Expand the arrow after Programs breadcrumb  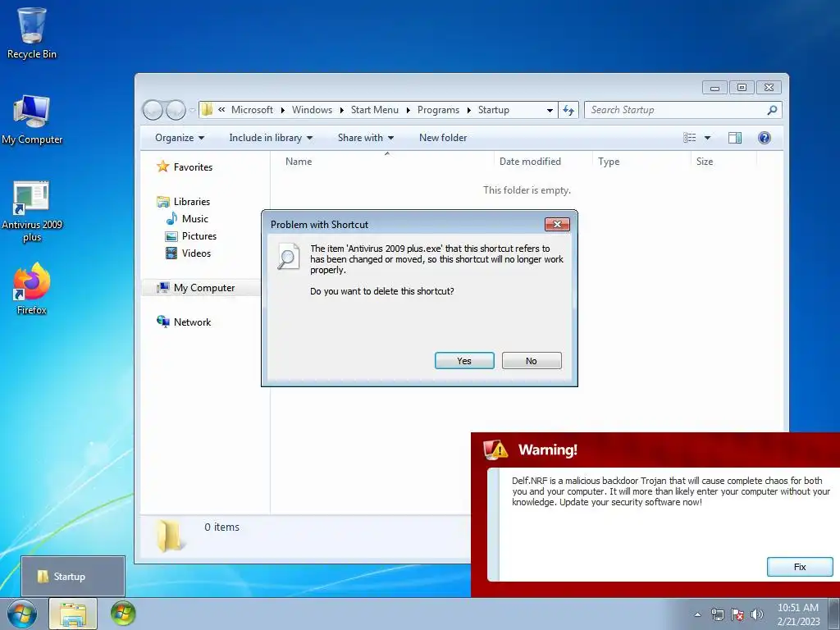tap(468, 111)
